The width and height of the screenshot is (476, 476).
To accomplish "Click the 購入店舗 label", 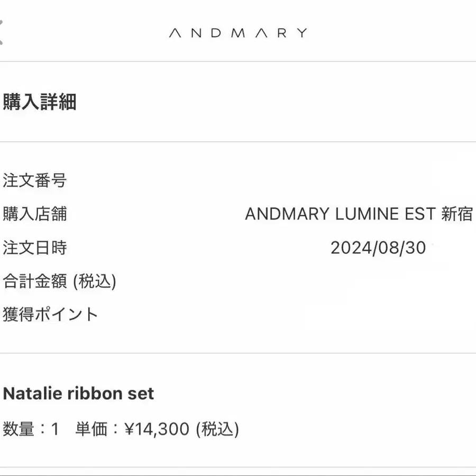I will [x=35, y=214].
